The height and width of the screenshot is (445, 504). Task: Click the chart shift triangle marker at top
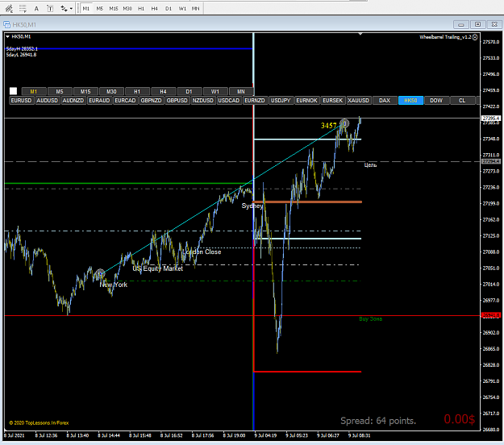360,34
